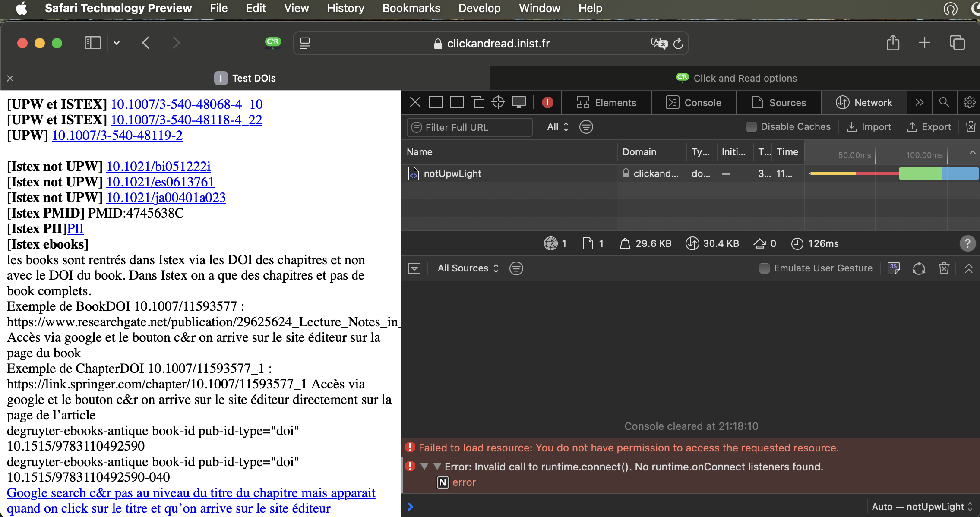Start element selection with crosshair icon
Viewport: 980px width, 517px height.
498,102
